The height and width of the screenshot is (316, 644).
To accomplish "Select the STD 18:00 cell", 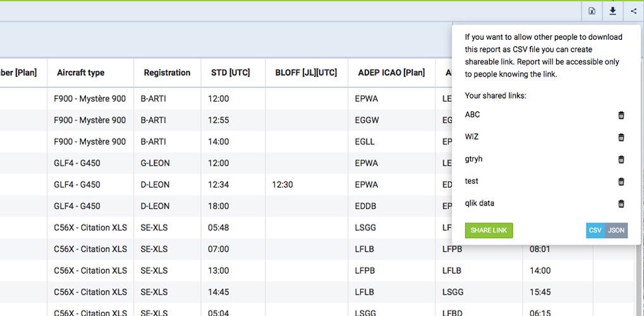I will [233, 206].
